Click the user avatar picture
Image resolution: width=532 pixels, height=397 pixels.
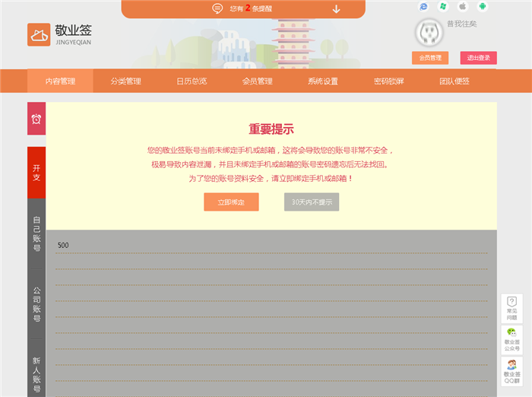429,32
